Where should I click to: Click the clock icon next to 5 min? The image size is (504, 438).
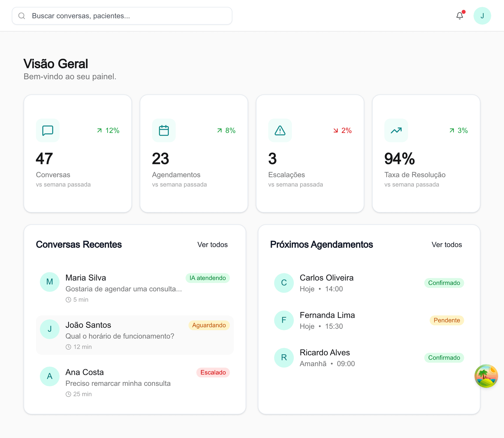[68, 299]
